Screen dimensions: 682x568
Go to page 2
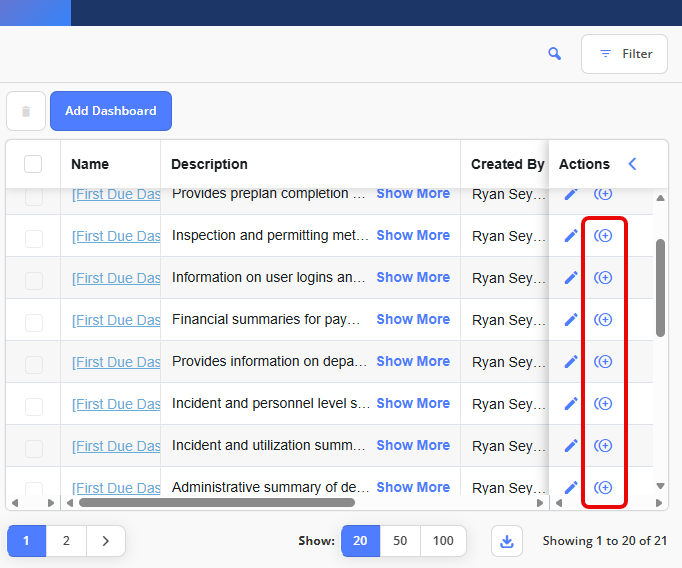coord(66,541)
